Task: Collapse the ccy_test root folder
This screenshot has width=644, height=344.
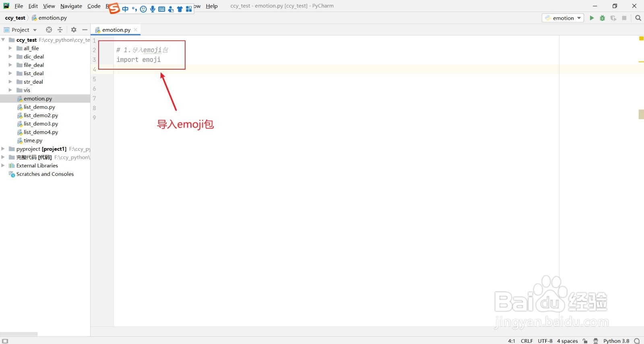Action: coord(3,40)
